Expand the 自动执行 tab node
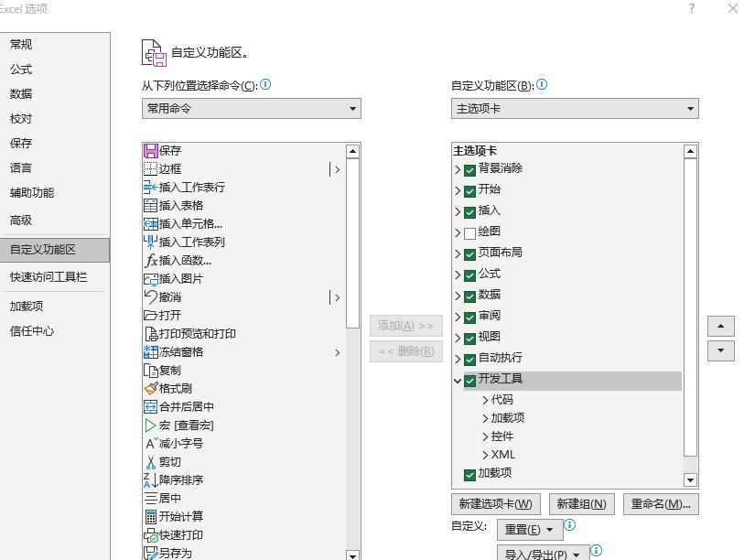 click(458, 360)
